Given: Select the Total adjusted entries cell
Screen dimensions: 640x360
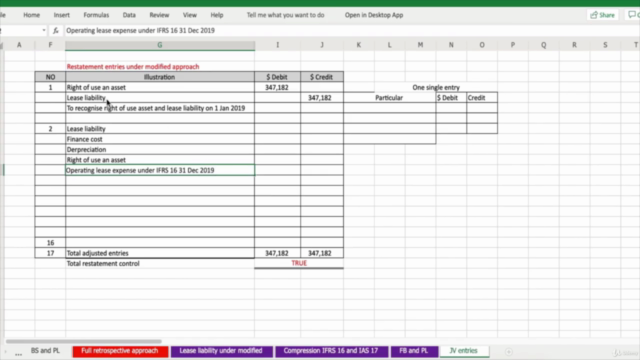Looking at the screenshot, I should [x=160, y=253].
